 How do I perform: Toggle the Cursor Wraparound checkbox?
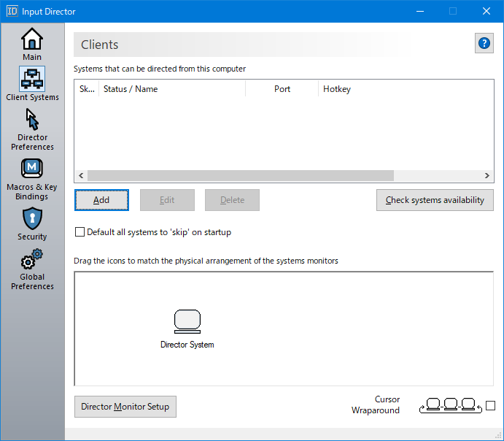[490, 405]
